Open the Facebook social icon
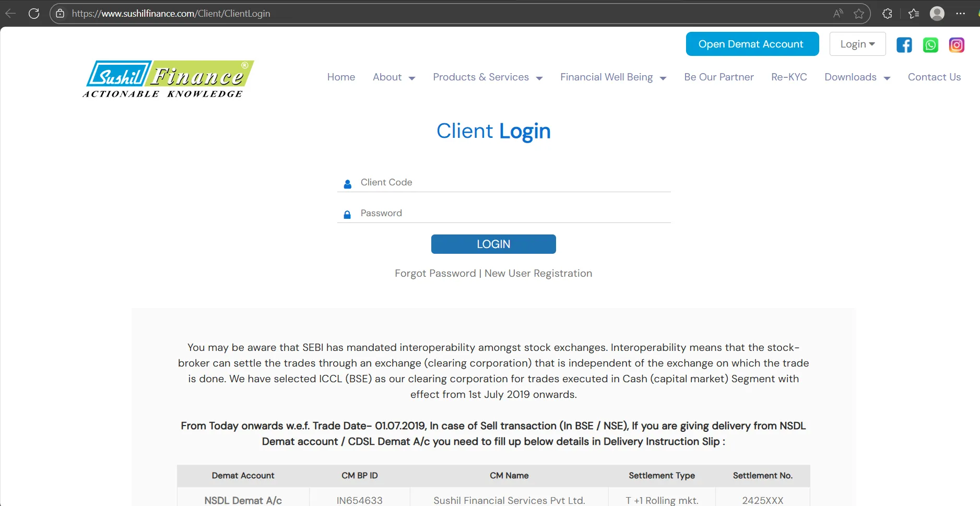The width and height of the screenshot is (980, 506). click(x=904, y=45)
